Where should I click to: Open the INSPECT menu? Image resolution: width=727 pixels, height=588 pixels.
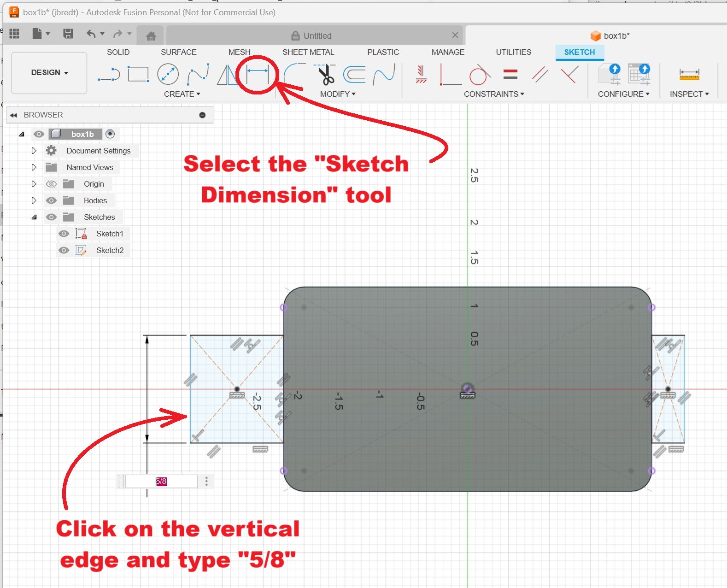(x=689, y=94)
